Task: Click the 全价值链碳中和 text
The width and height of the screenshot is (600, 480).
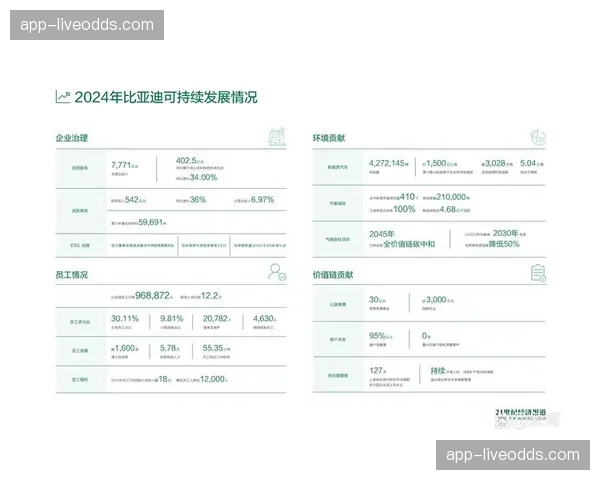Action: (x=409, y=244)
